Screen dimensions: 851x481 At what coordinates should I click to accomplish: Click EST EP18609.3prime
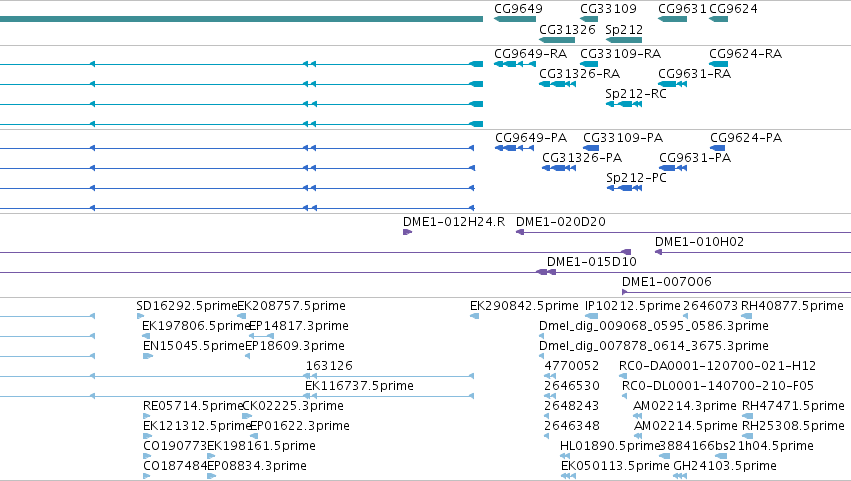point(295,346)
